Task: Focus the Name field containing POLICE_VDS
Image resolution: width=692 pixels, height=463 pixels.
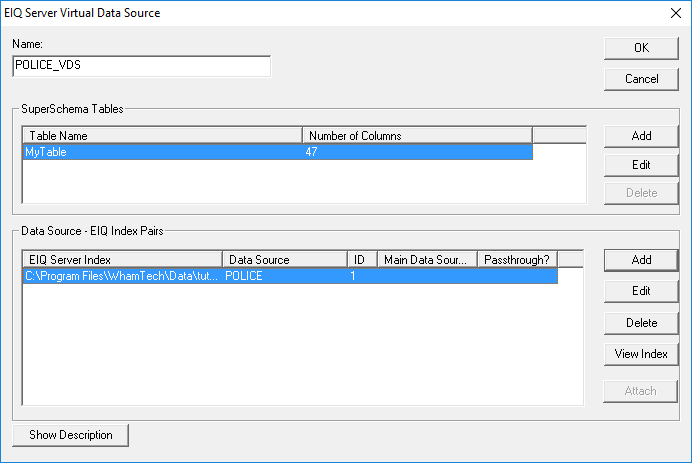Action: click(142, 66)
